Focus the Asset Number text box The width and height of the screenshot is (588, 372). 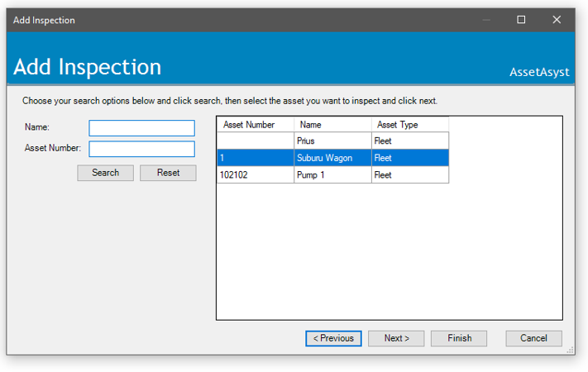tap(141, 149)
